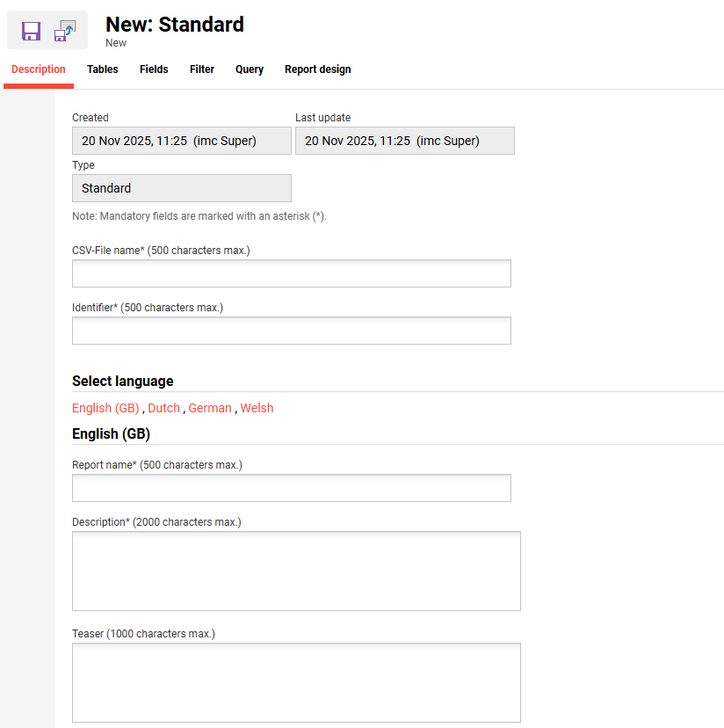Click the Description tab
The width and height of the screenshot is (724, 728).
tap(39, 69)
